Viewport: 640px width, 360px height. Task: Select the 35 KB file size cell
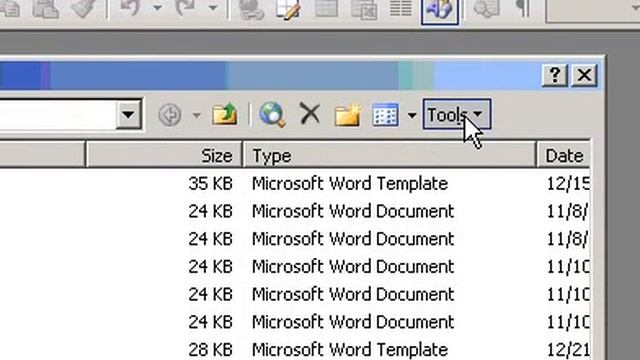pyautogui.click(x=210, y=184)
